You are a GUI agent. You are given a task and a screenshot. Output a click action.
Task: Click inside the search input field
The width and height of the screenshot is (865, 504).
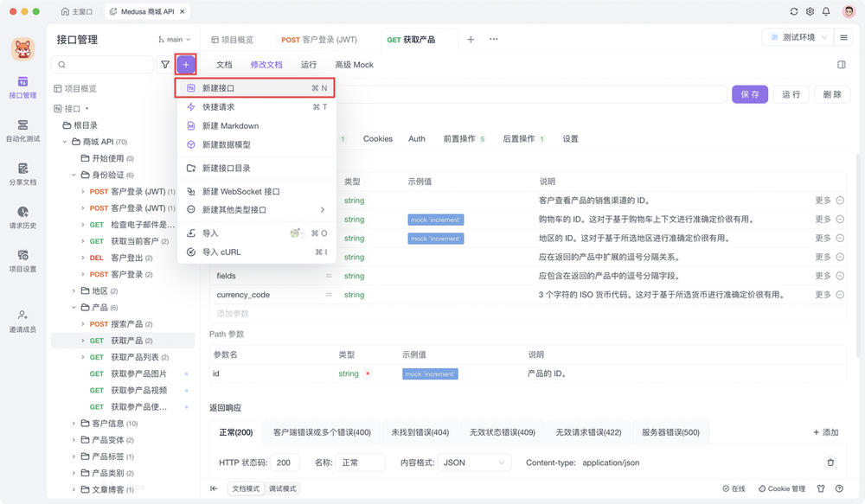point(104,64)
